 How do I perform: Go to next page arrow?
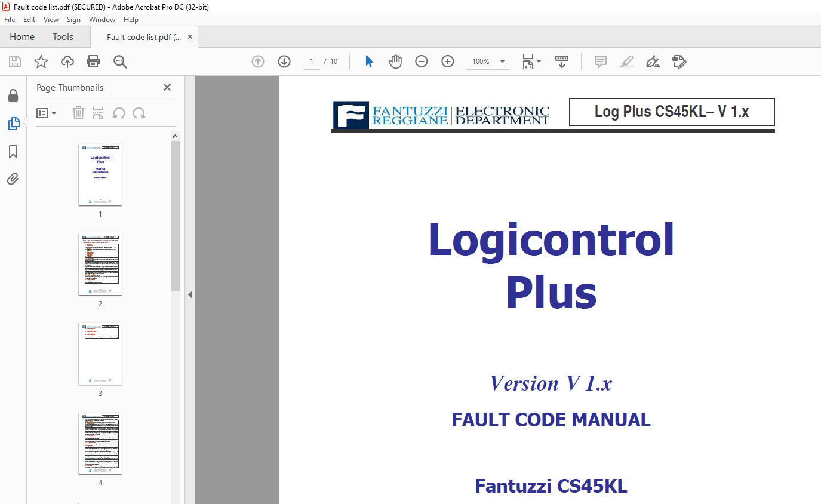click(x=284, y=62)
